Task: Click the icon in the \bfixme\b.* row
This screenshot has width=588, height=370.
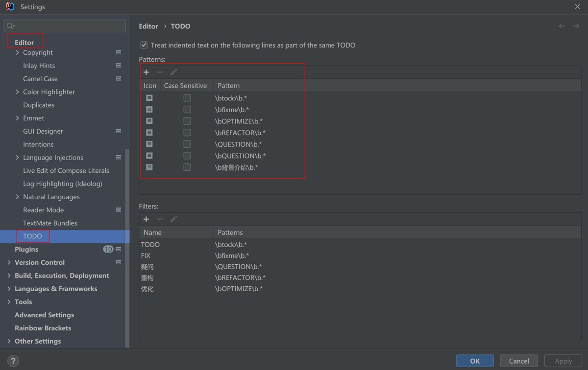Action: click(x=149, y=110)
